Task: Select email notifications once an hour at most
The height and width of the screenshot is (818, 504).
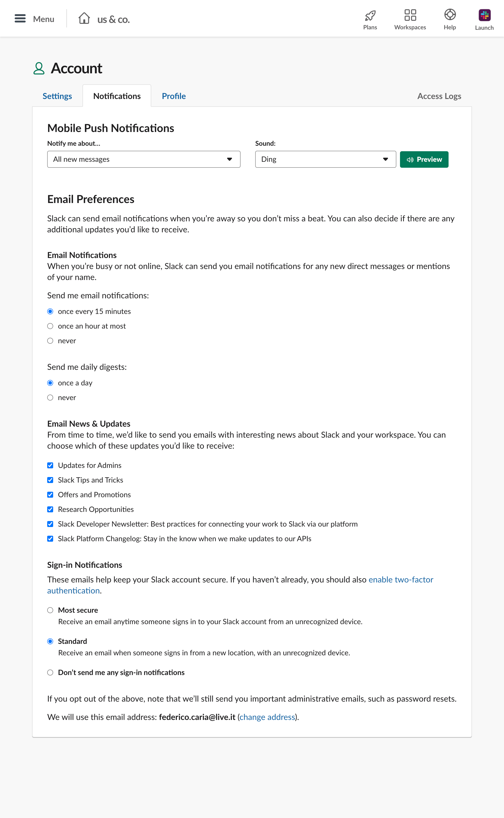Action: pyautogui.click(x=50, y=326)
